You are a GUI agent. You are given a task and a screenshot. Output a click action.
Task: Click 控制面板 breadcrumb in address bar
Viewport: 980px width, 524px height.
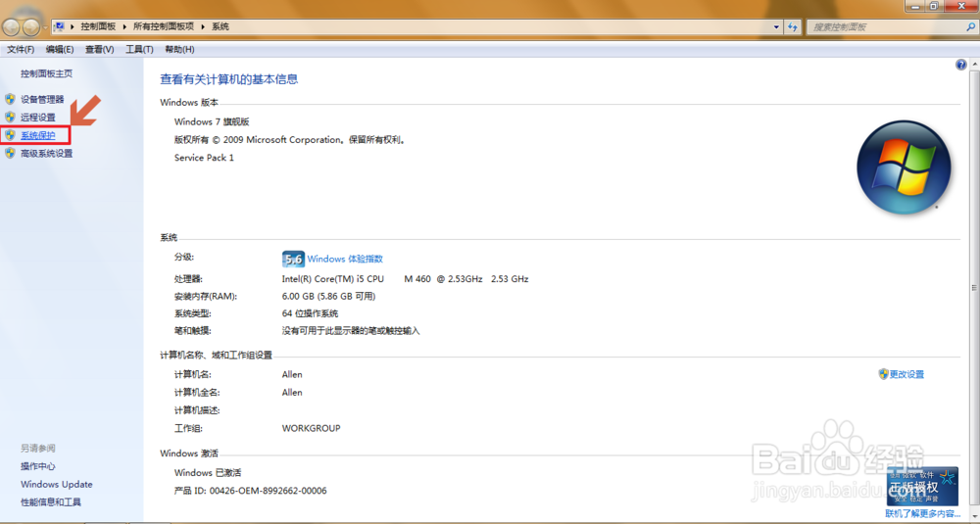[x=98, y=26]
